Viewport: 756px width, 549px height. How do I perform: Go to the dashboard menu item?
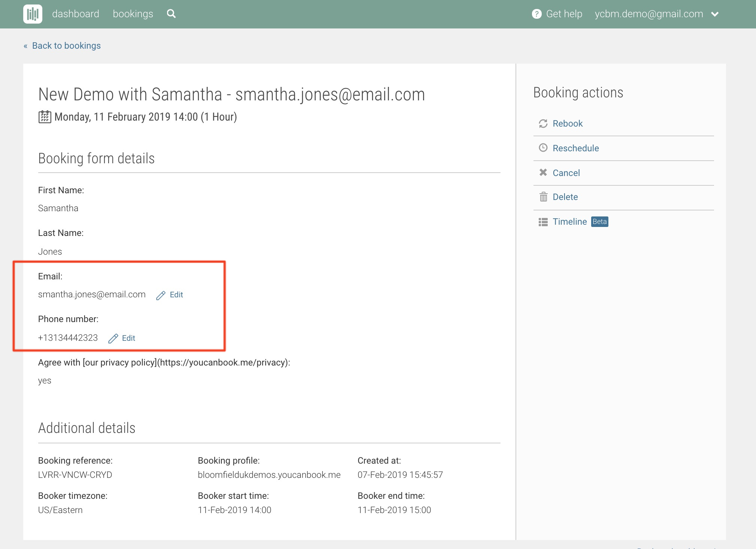[75, 14]
